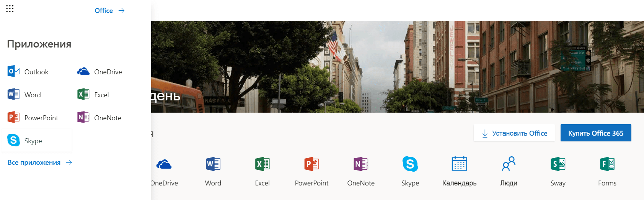Open the 'Все приложения' link
Screen dimensions: 644x200
point(40,162)
